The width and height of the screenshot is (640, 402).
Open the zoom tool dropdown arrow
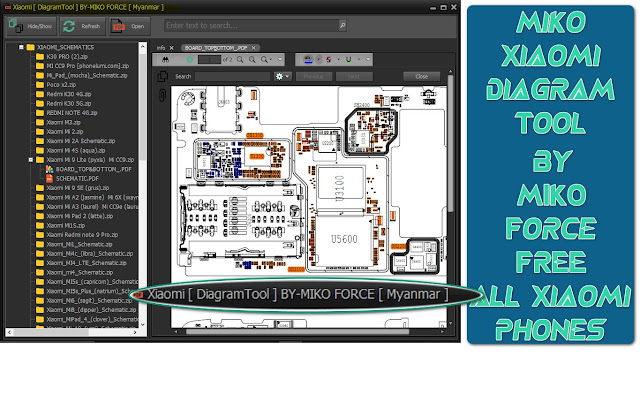(x=271, y=60)
